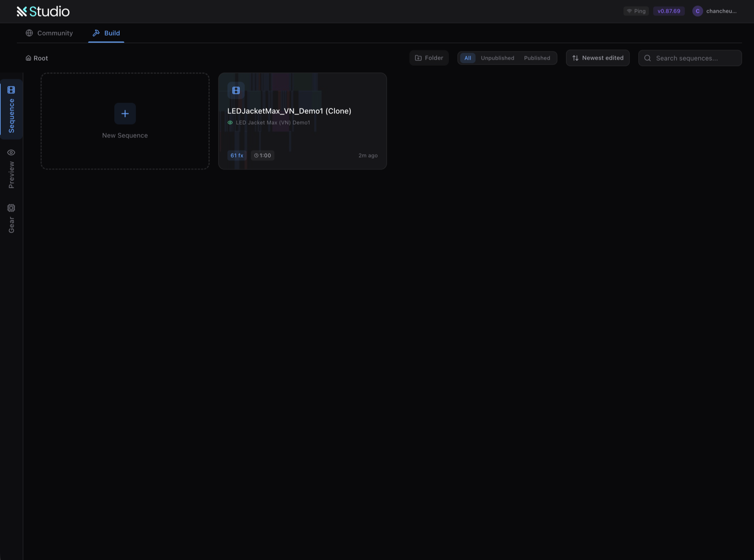Image resolution: width=754 pixels, height=560 pixels.
Task: Click the Ping status indicator
Action: [636, 11]
